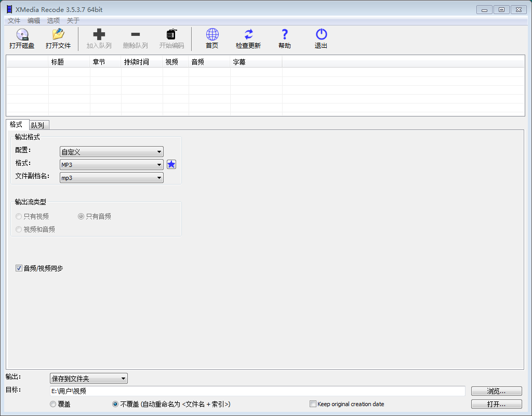
Task: Select the 覆盖 overwrite radio button
Action: tap(53, 404)
